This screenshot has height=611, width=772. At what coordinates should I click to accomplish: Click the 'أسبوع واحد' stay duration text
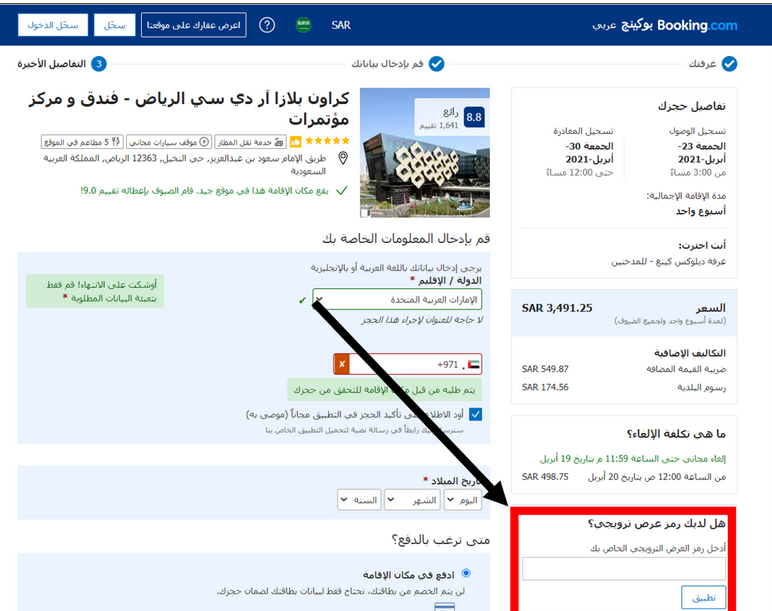point(701,211)
